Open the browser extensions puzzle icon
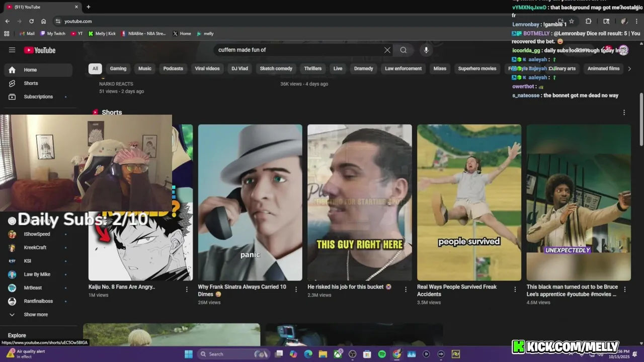The height and width of the screenshot is (362, 644). point(588,21)
